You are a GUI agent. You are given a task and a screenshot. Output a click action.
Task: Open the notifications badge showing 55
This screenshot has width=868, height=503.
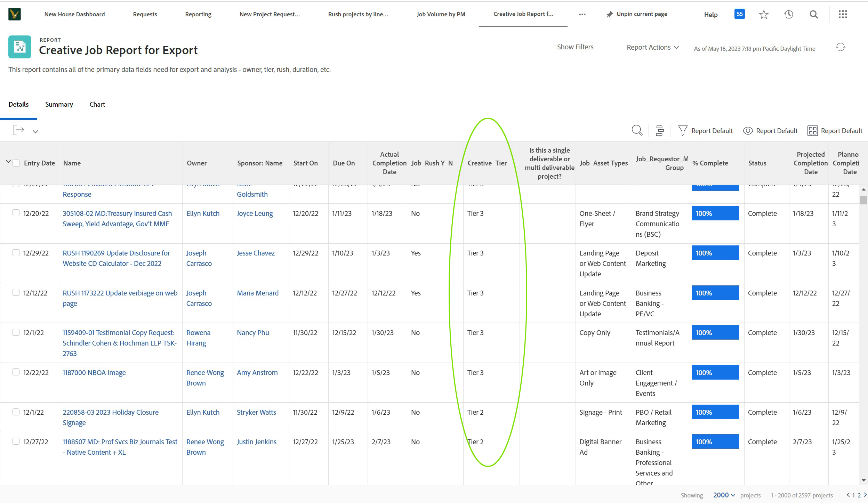pyautogui.click(x=739, y=14)
